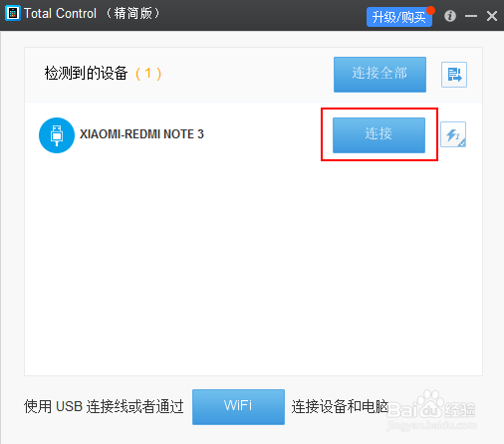Click the 检测到的设备 heading
This screenshot has width=504, height=444.
coord(87,74)
